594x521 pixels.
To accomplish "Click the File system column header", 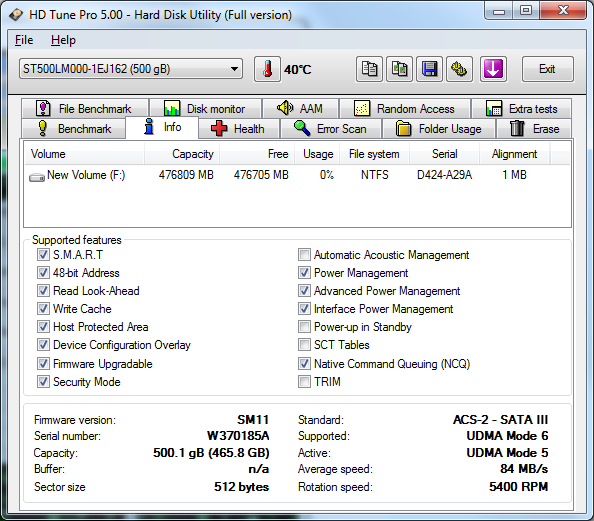I will [x=374, y=154].
